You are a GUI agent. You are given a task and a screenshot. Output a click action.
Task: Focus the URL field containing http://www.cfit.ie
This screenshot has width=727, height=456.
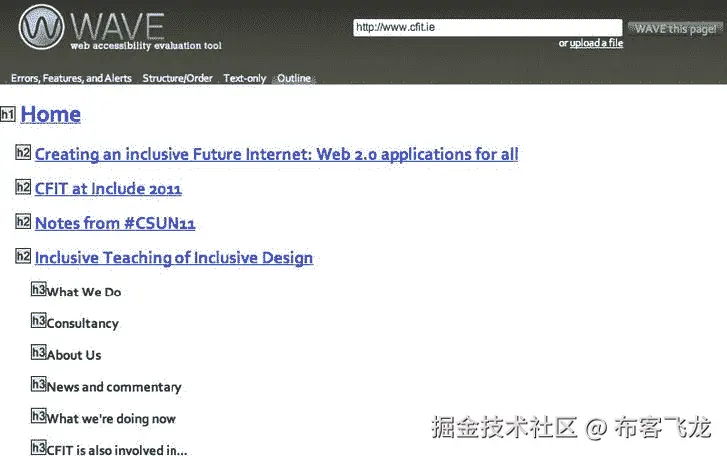(487, 27)
